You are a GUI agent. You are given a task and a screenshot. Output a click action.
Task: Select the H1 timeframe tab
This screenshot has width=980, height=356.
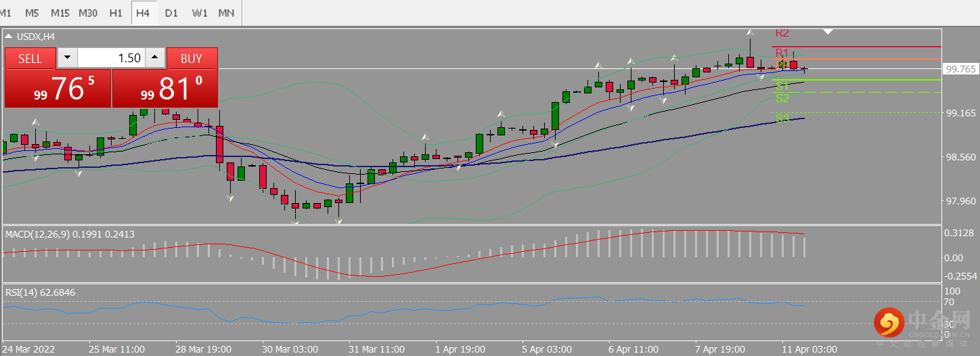click(116, 13)
